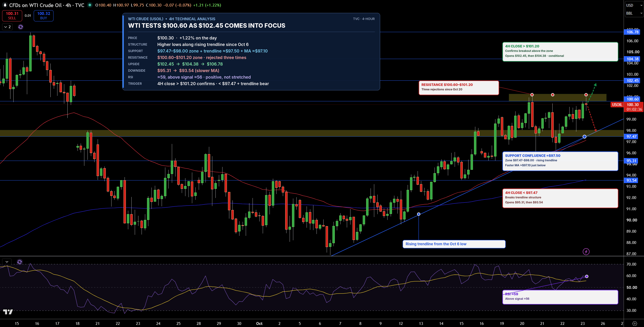Click the 01:02:36 bar countdown

(x=634, y=109)
